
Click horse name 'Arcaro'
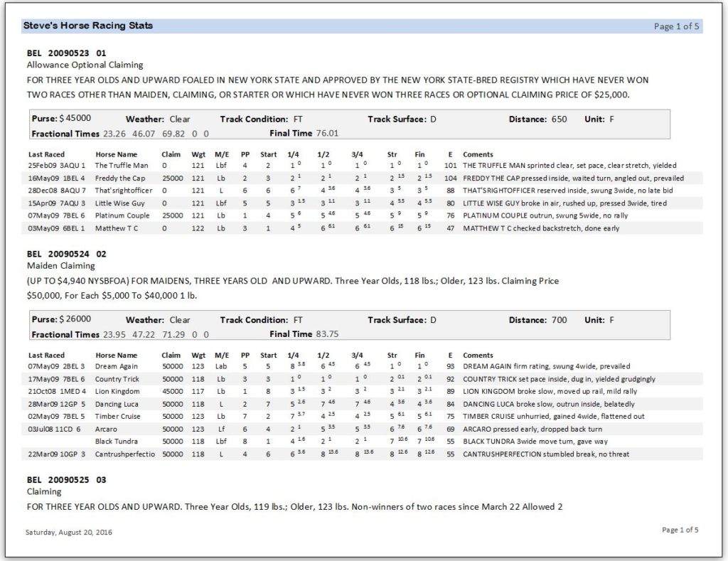106,429
